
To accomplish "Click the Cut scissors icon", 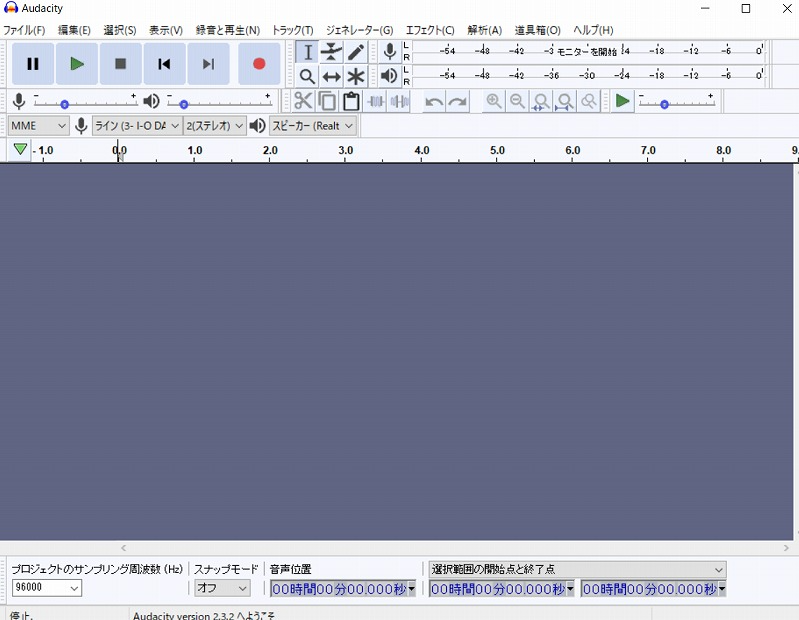I will [x=303, y=101].
